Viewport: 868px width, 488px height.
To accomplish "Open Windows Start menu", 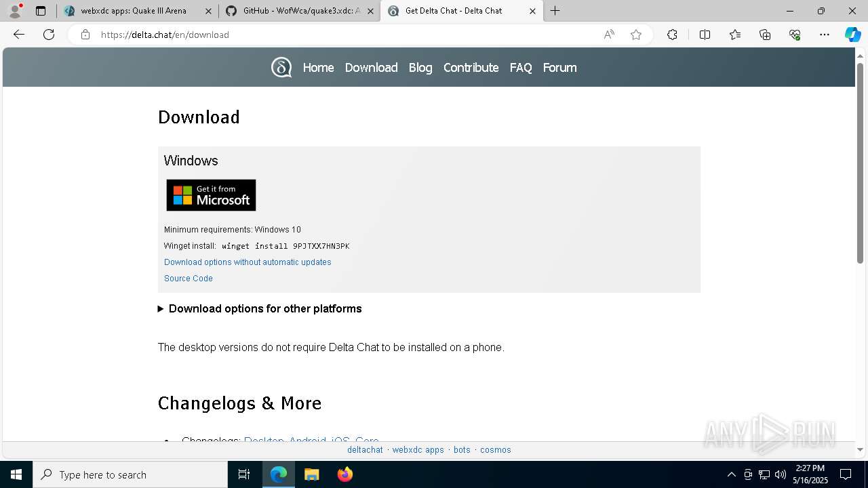I will click(16, 474).
